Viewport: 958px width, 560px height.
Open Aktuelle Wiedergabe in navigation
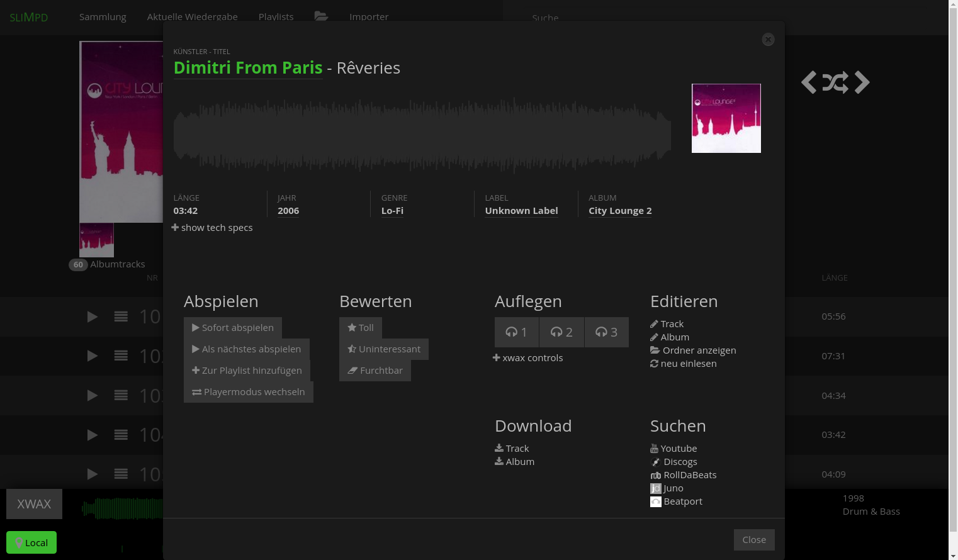coord(192,17)
